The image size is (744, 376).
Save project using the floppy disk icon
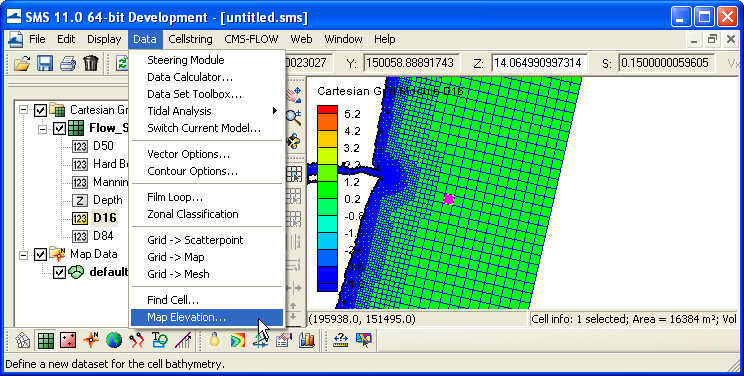pos(45,63)
